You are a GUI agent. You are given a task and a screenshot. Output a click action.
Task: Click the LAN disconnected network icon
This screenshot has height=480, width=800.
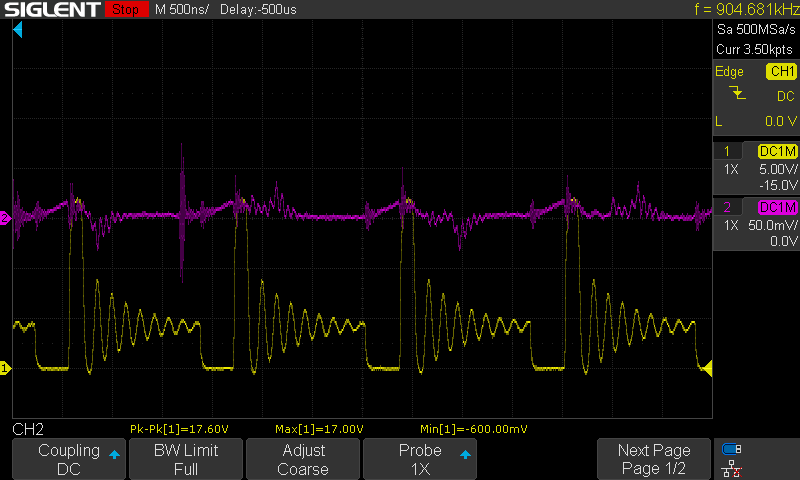click(x=732, y=469)
